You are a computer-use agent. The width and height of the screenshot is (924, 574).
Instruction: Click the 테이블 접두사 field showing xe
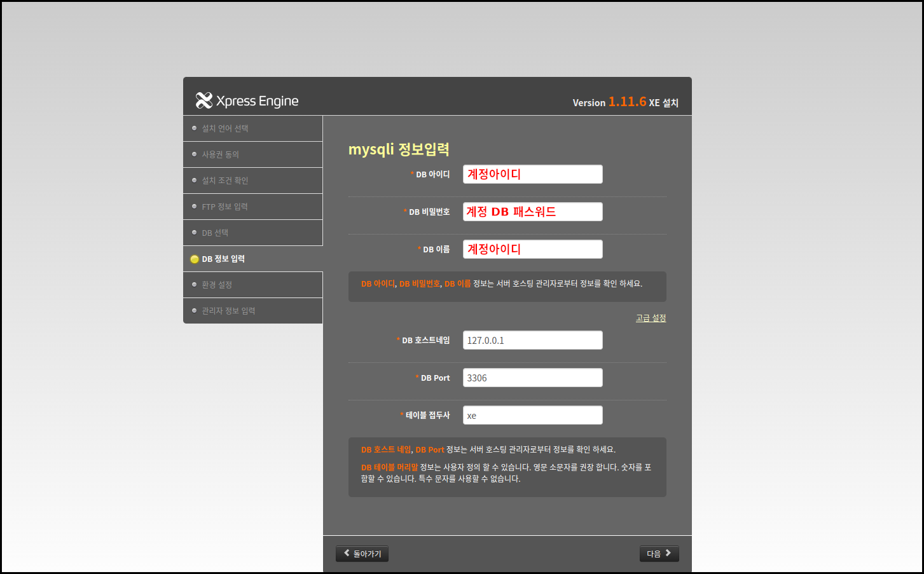pyautogui.click(x=532, y=415)
